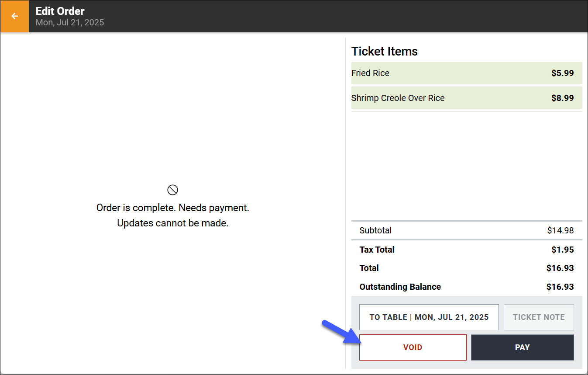Void the current order

(413, 347)
